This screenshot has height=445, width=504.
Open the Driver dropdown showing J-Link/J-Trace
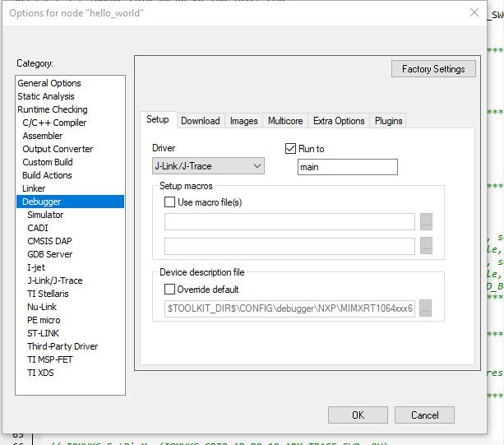pos(208,166)
